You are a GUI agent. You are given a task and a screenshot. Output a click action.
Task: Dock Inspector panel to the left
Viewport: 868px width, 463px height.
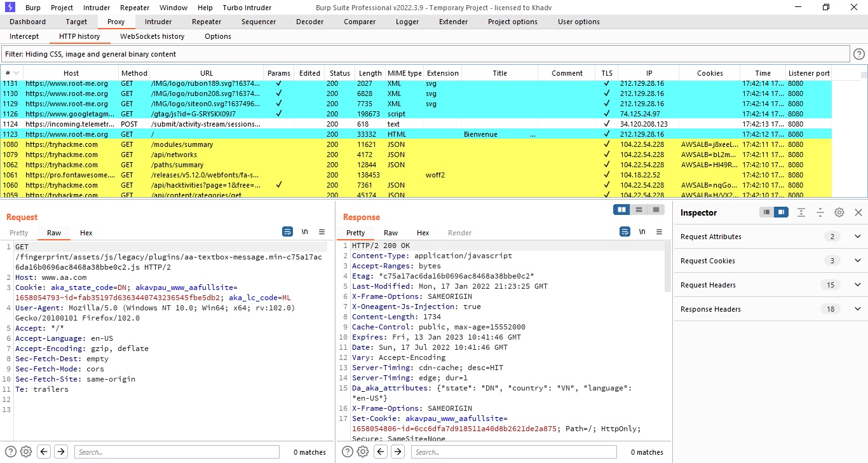[767, 212]
